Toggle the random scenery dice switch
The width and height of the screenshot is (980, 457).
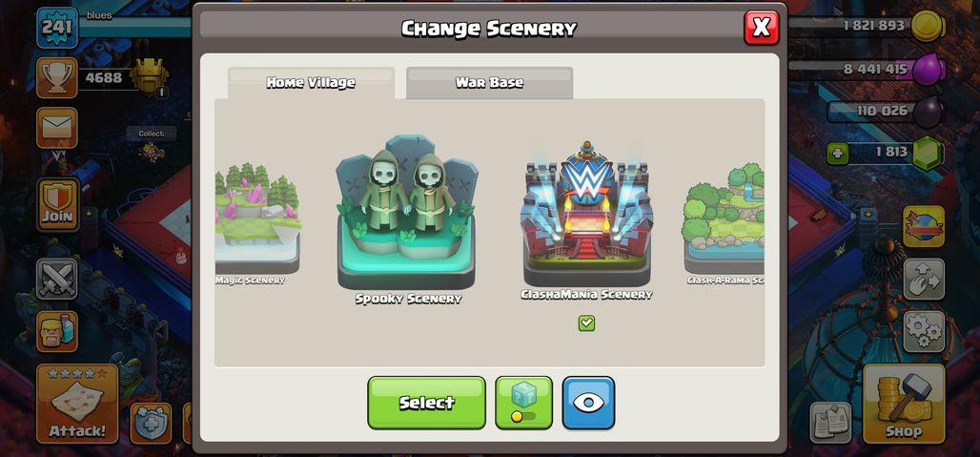[523, 403]
